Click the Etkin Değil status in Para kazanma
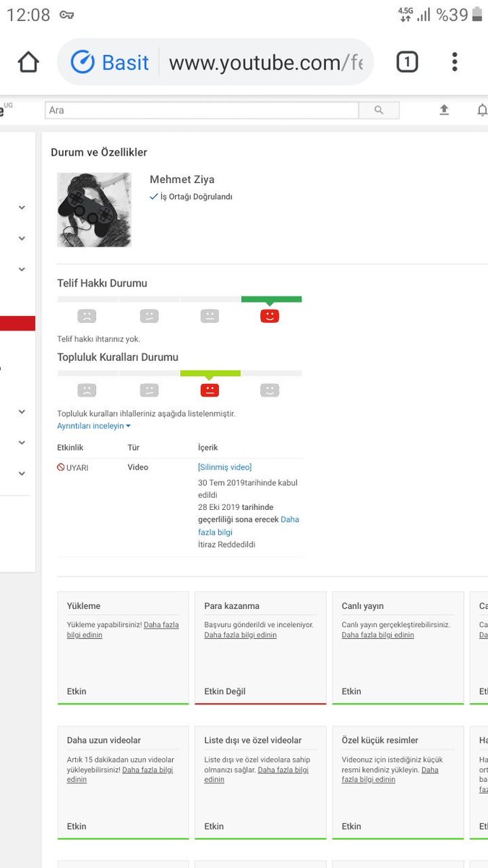Viewport: 488px width, 868px height. tap(225, 692)
